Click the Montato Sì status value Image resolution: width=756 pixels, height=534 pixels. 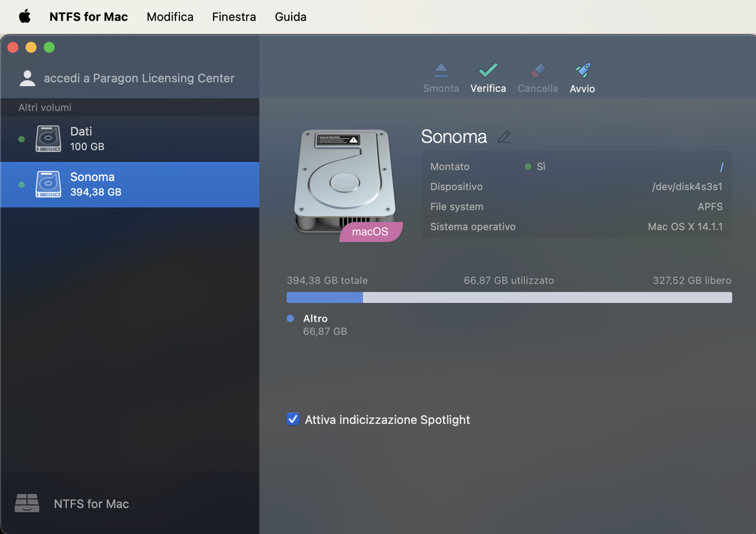[x=535, y=166]
